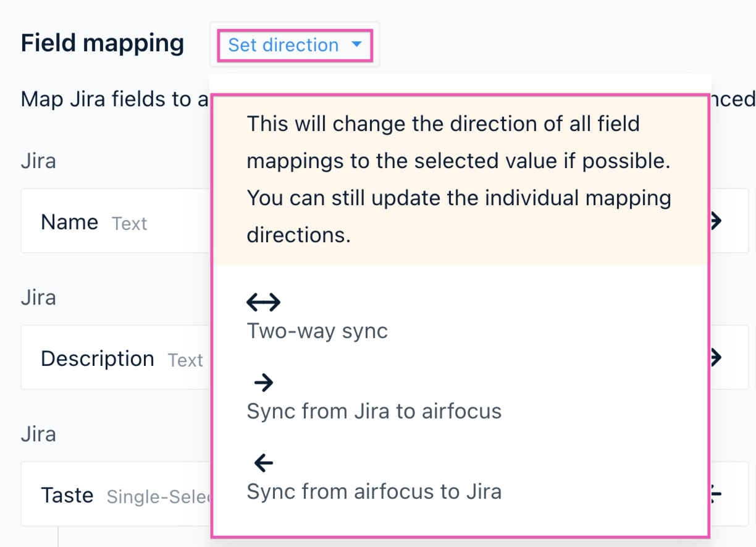Image resolution: width=756 pixels, height=547 pixels.
Task: Click the Set direction caret arrow
Action: pyautogui.click(x=356, y=45)
